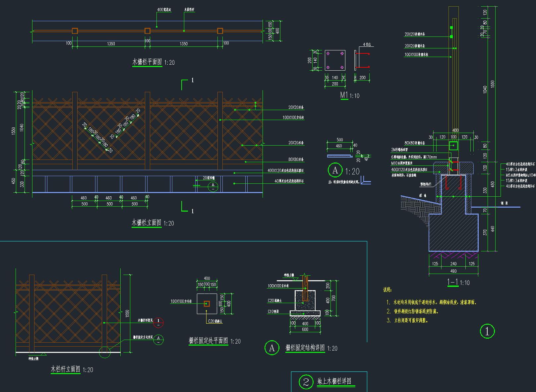Select the 木栅栏平面图 1:20 drawing title
The width and height of the screenshot is (536, 392).
pos(153,62)
